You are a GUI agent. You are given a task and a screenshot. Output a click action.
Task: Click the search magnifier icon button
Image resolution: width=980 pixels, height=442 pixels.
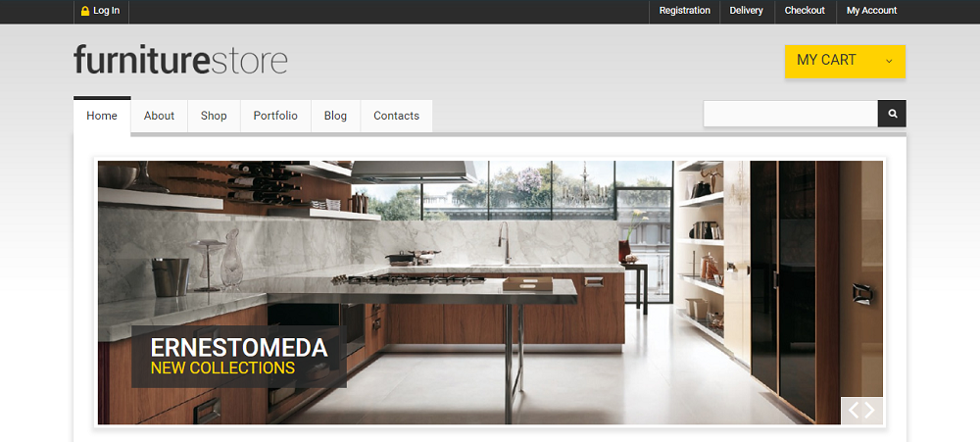(x=892, y=114)
